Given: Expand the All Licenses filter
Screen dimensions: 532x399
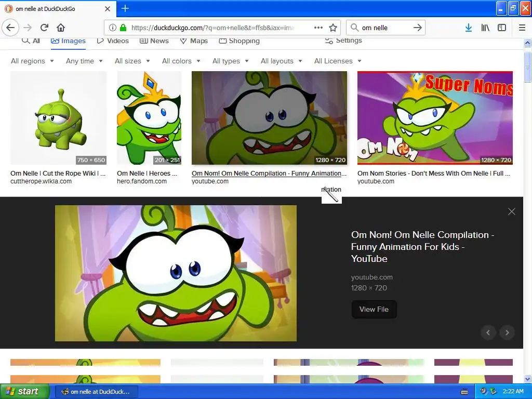Looking at the screenshot, I should pyautogui.click(x=338, y=61).
